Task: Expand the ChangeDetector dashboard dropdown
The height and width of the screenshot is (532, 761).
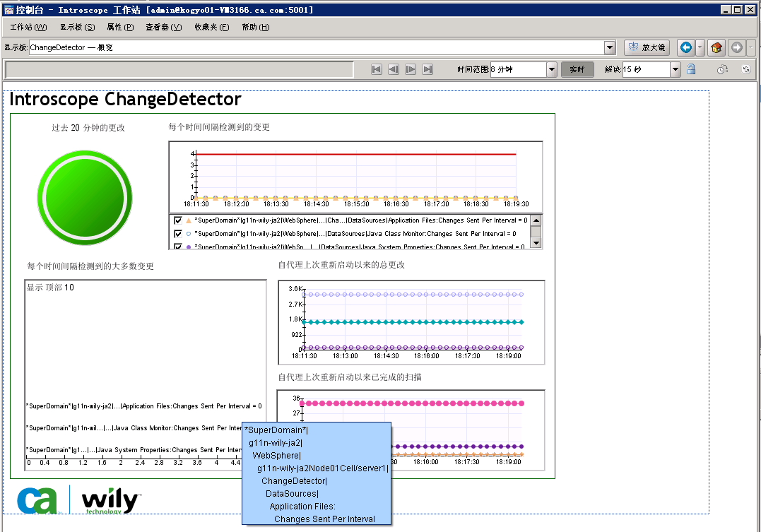Action: click(x=610, y=47)
